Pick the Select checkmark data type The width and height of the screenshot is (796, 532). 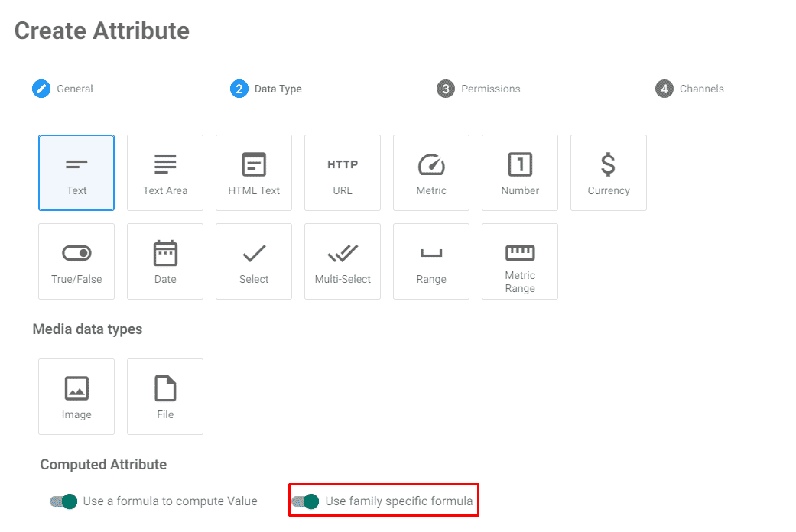(x=254, y=261)
